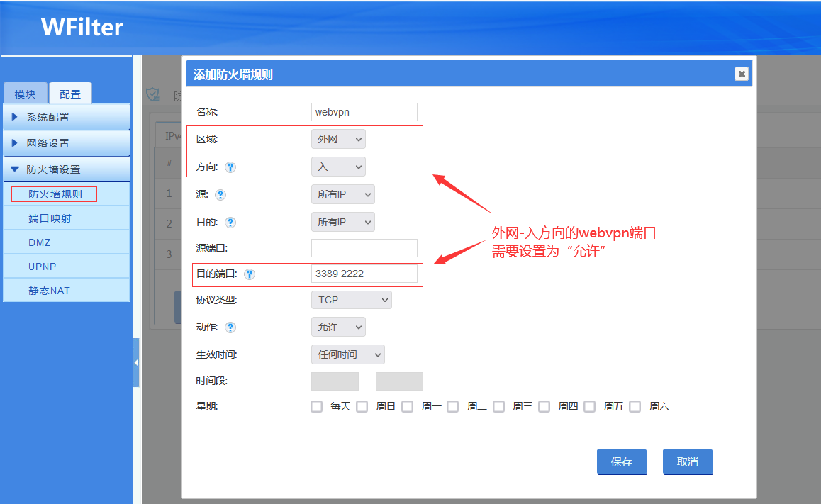Expand the 生效时间 dropdown
The width and height of the screenshot is (821, 504).
pyautogui.click(x=347, y=354)
